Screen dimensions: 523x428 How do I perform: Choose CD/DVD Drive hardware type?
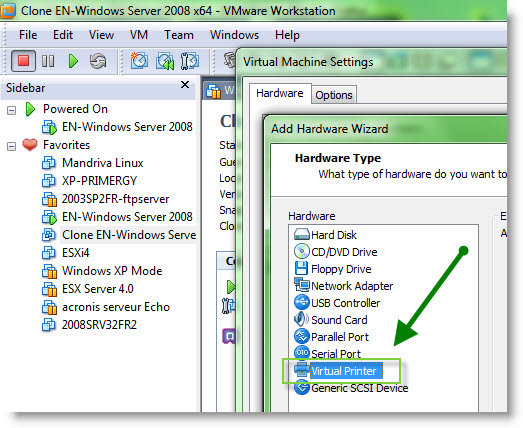pos(344,252)
